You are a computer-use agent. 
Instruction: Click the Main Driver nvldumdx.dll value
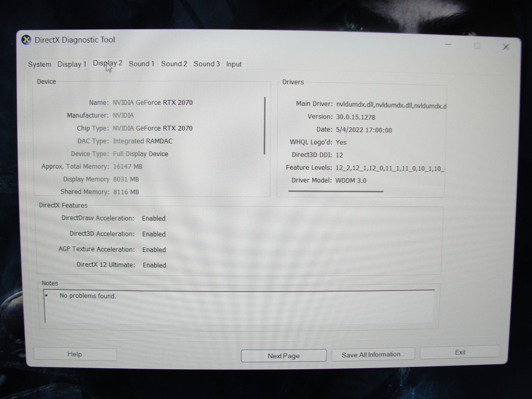[391, 105]
